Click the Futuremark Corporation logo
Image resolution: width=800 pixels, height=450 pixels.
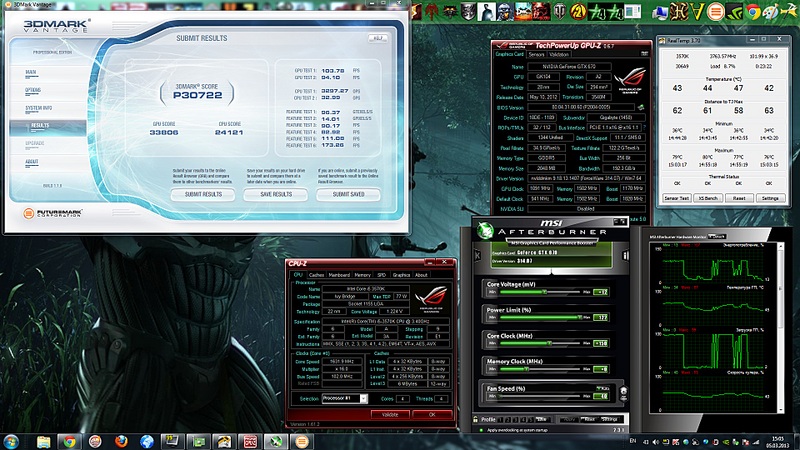click(x=52, y=213)
